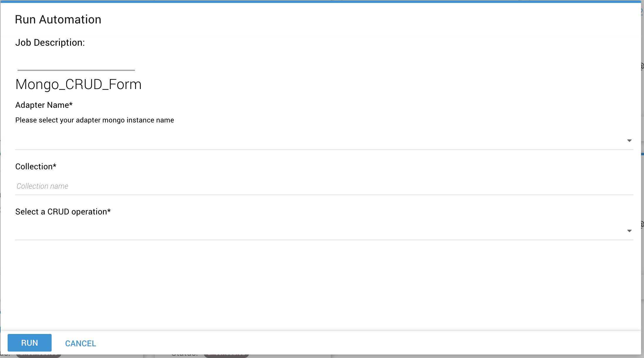Click the Run Automation dialog title

point(58,20)
